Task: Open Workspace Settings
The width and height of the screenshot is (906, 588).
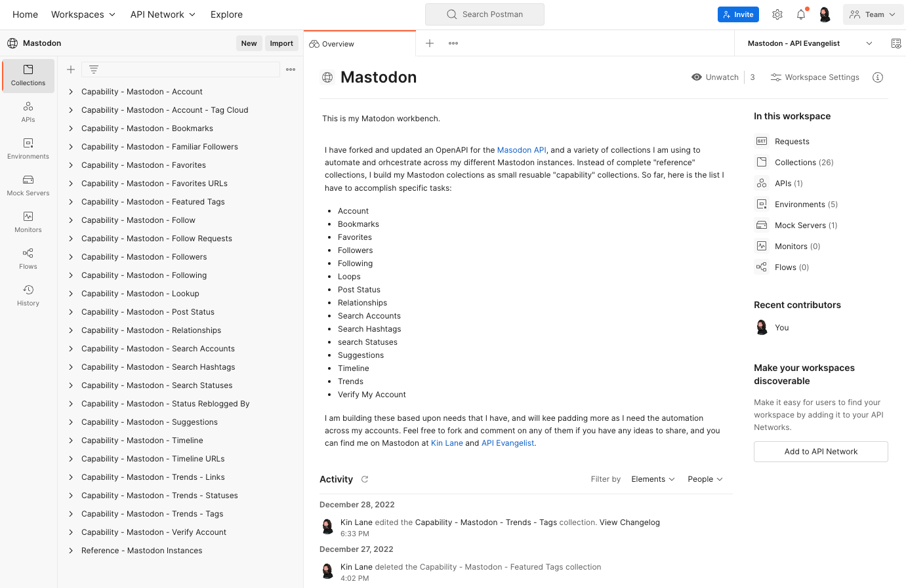Action: click(x=815, y=77)
